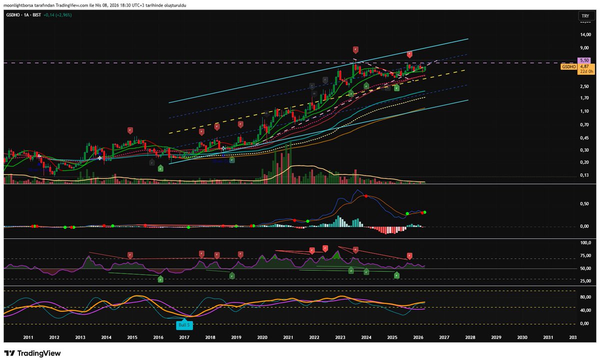Click the 0,13 price axis label

pos(585,175)
